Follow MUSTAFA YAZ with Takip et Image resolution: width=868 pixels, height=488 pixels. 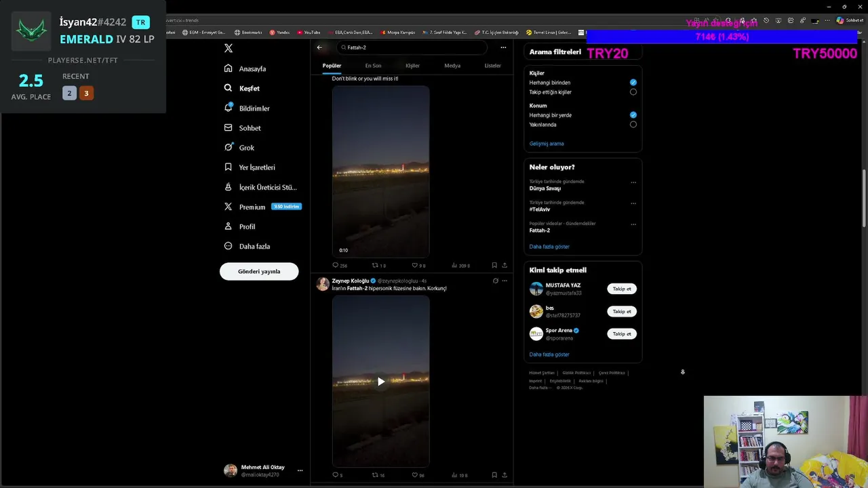point(622,289)
